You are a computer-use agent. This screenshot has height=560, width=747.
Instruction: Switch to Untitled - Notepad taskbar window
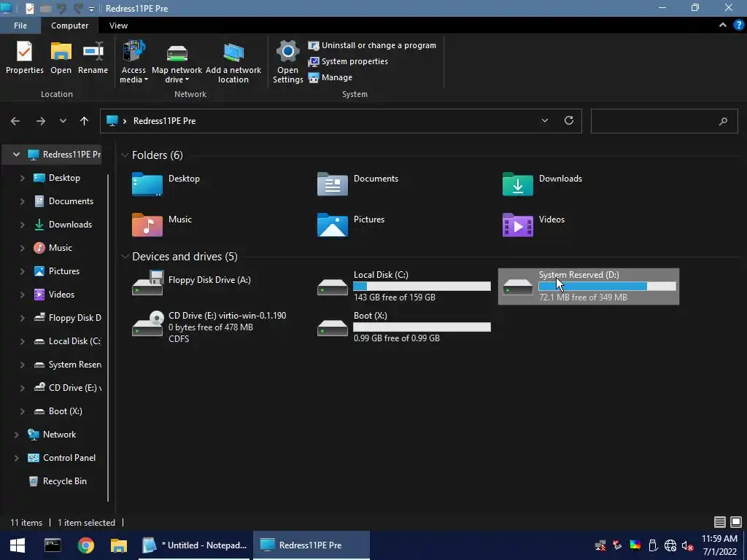tap(194, 545)
